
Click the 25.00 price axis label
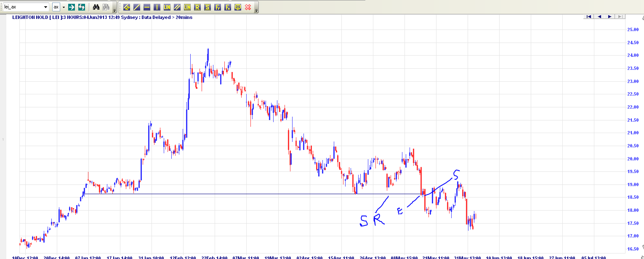(x=633, y=29)
